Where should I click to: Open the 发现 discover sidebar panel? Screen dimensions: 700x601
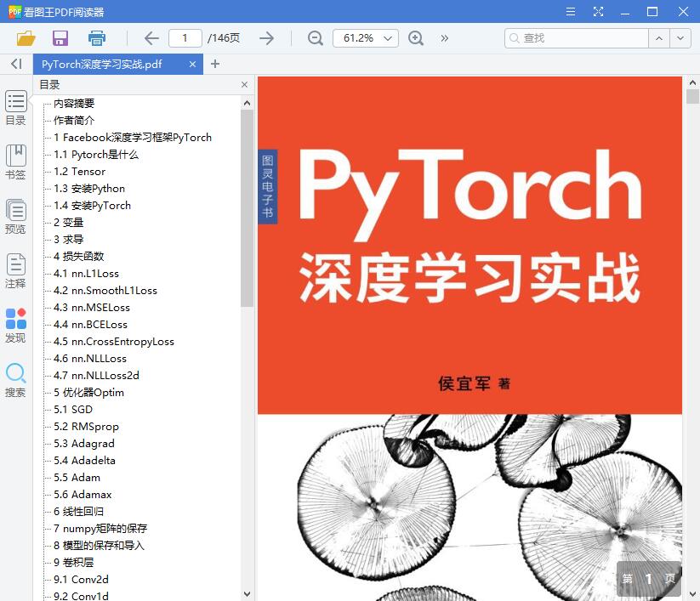[x=15, y=326]
